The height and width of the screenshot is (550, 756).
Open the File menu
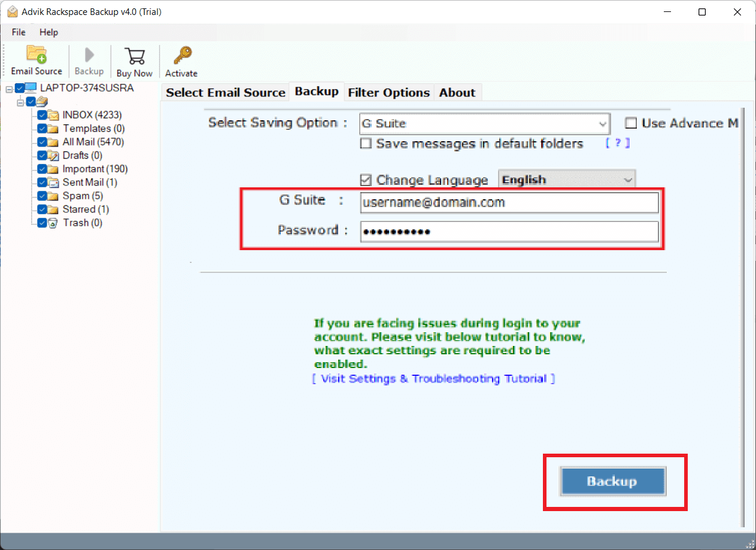(18, 32)
